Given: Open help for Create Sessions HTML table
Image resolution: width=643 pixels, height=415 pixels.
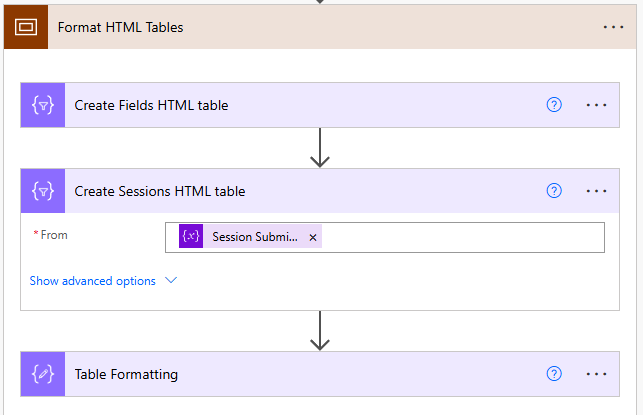Looking at the screenshot, I should pos(555,191).
